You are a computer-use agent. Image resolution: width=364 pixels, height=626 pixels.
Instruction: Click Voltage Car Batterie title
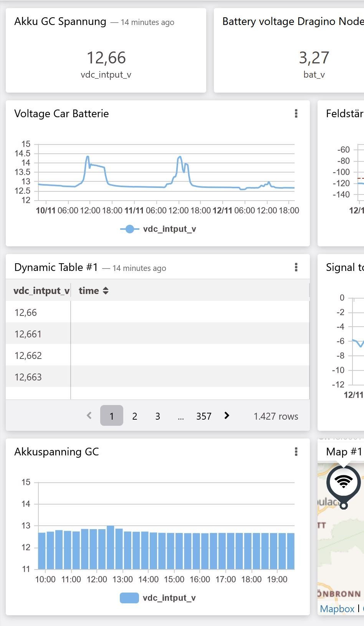click(61, 114)
